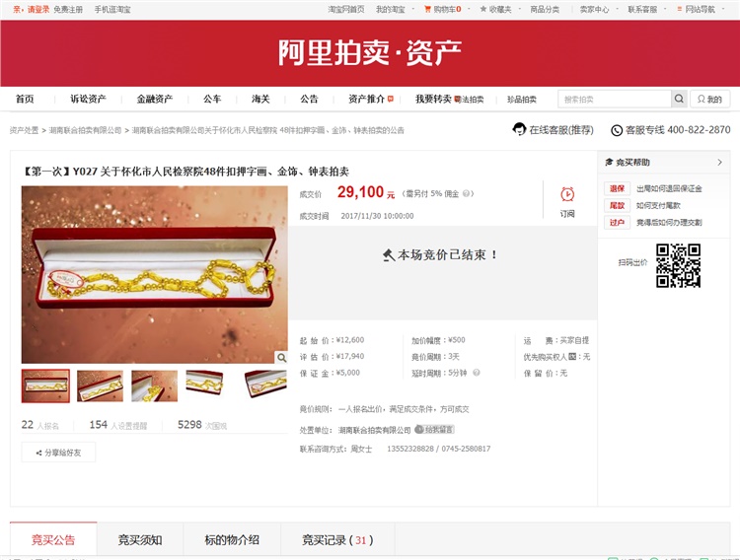Click the subscribe alarm clock icon
The height and width of the screenshot is (560, 740).
567,194
